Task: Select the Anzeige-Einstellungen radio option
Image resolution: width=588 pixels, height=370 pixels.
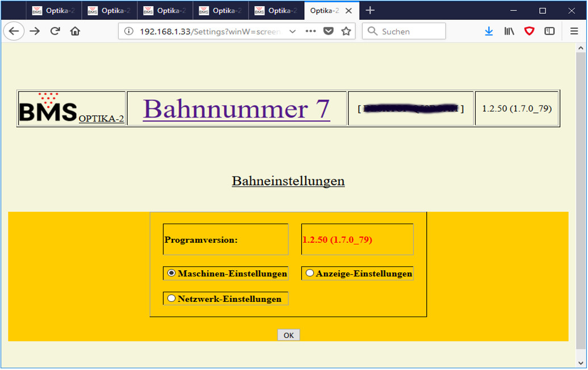Action: click(x=310, y=273)
